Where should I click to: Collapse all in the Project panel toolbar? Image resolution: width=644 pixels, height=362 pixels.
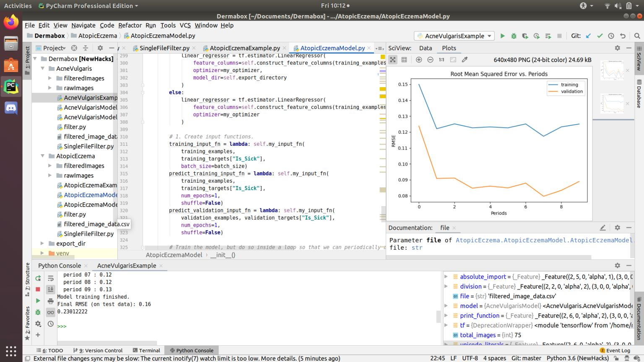pos(86,48)
